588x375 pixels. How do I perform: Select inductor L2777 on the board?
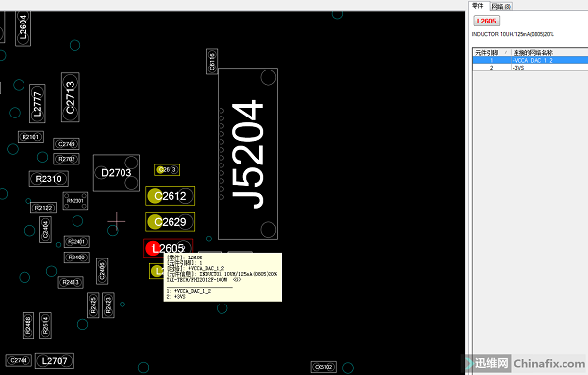click(x=37, y=104)
